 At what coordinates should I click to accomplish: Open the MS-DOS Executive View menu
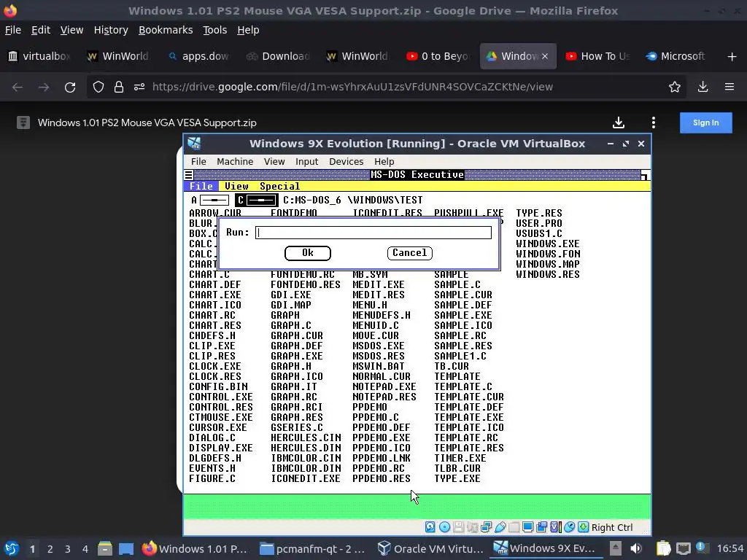[237, 186]
